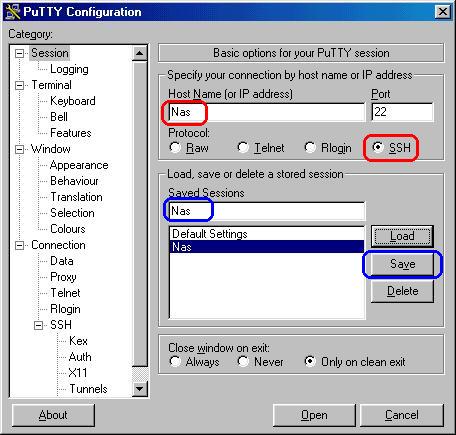Choose the Telnet protocol option
The height and width of the screenshot is (435, 456).
pos(243,147)
